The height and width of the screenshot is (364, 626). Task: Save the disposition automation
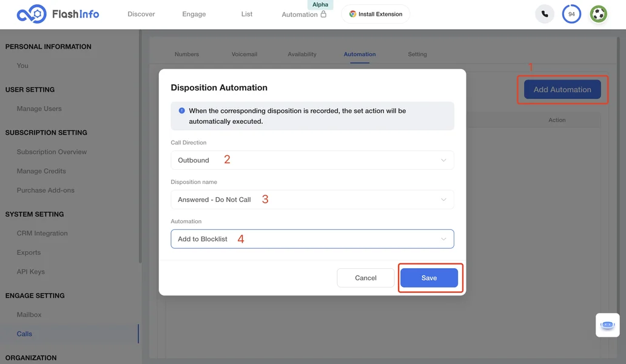point(429,278)
